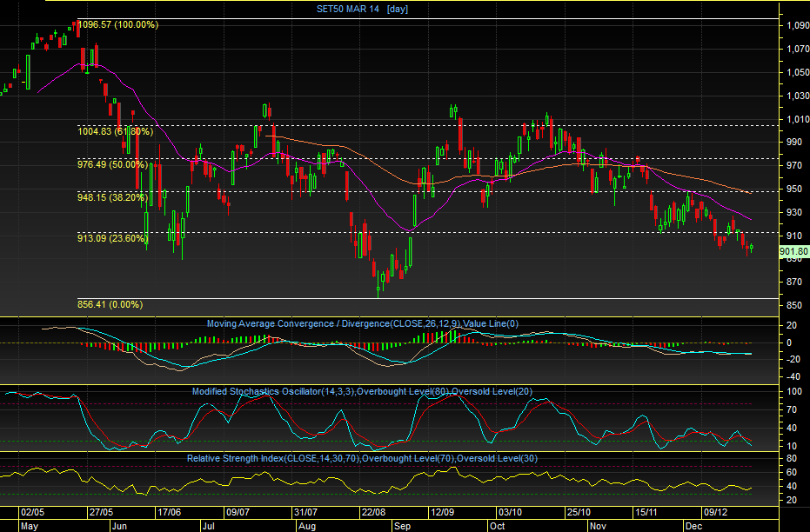Select 1,030 on the price axis
Viewport: 810px width, 532px height.
click(798, 96)
